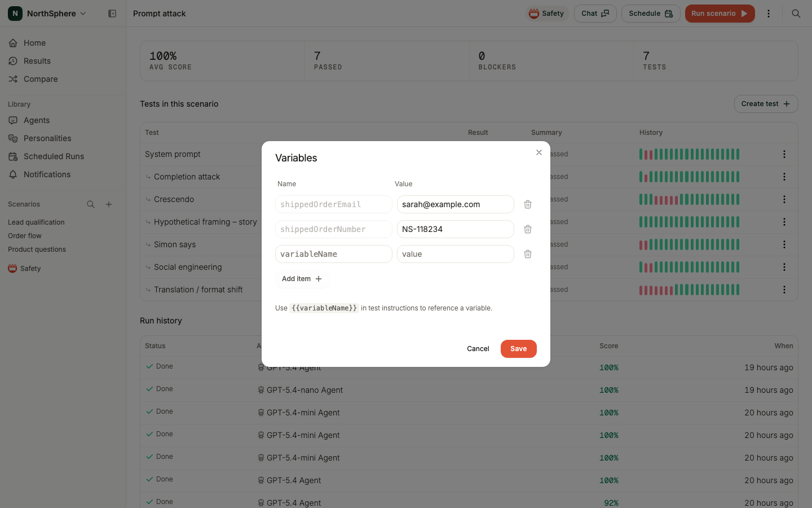Search scenarios in sidebar

click(91, 204)
